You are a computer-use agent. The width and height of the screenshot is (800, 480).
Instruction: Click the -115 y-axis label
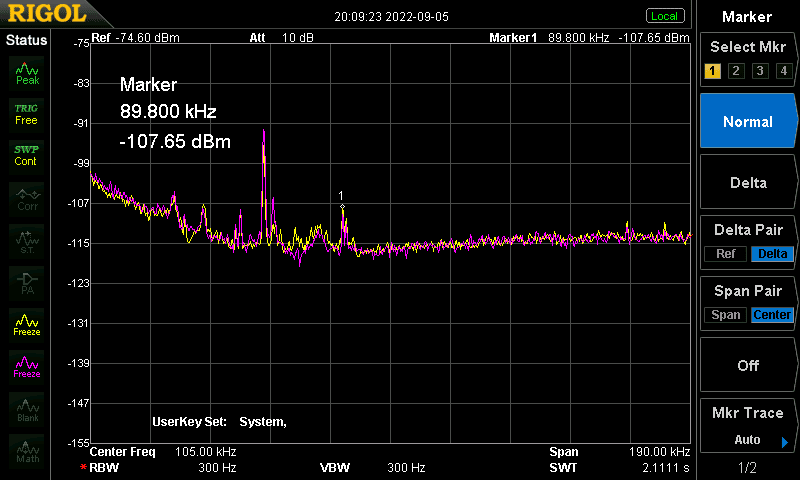pyautogui.click(x=78, y=243)
